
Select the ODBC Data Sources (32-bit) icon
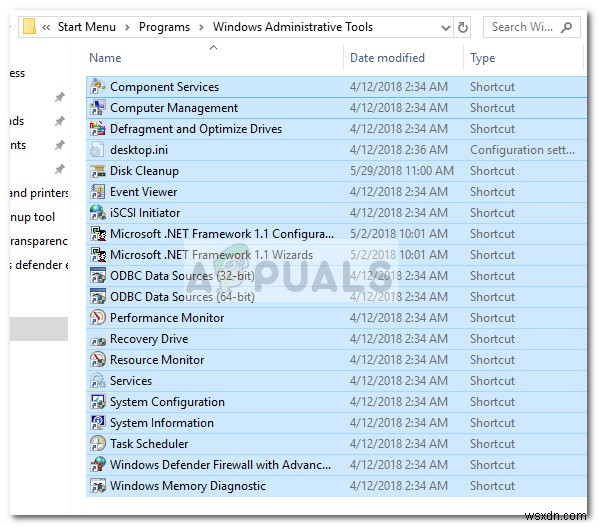point(98,275)
